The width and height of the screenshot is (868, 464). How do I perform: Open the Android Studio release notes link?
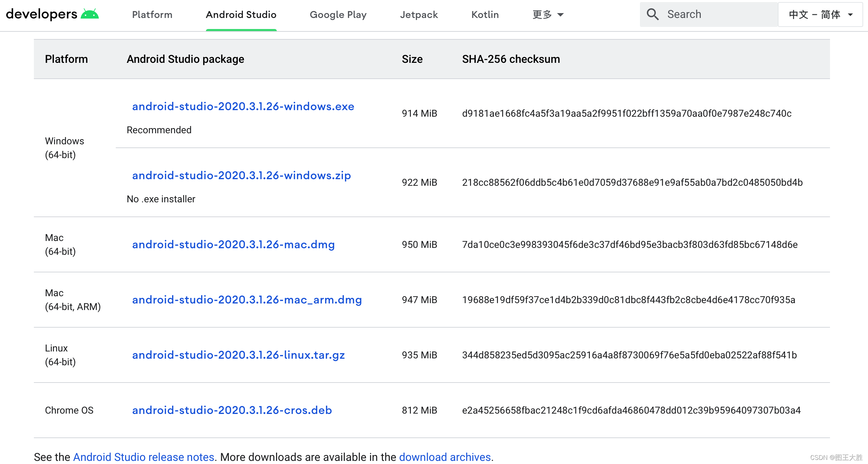[x=143, y=457]
